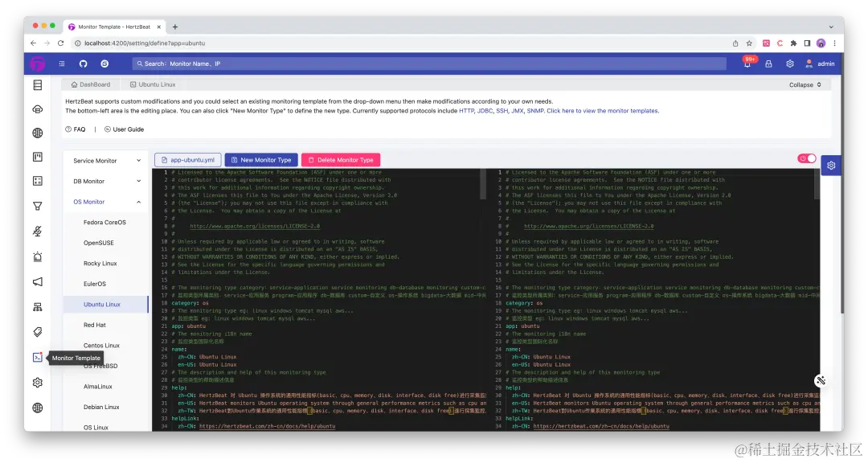Open the hierarchy cluster icon in the sidebar
This screenshot has height=463, width=868.
coord(38,307)
